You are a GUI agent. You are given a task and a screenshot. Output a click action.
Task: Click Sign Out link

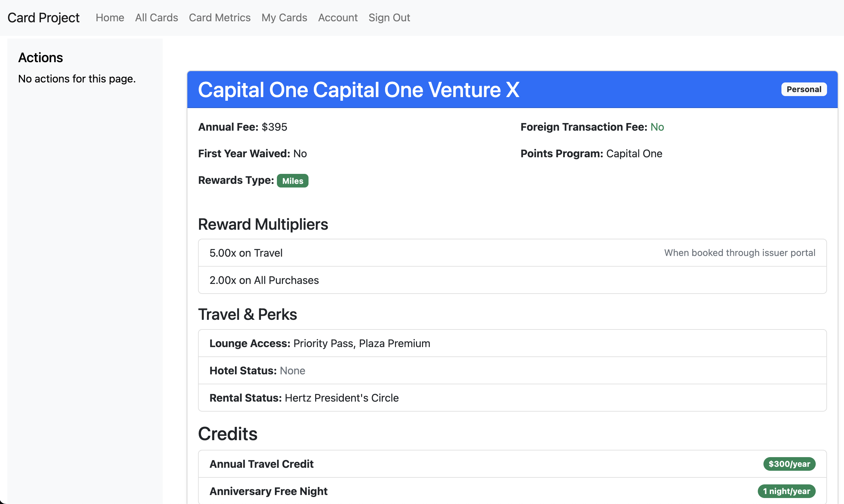pos(389,18)
